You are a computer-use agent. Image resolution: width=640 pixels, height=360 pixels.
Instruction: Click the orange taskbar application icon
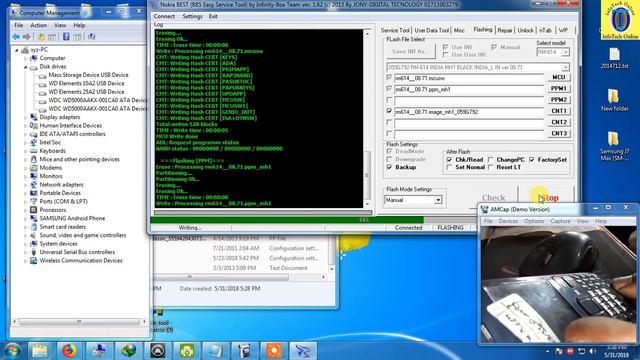pos(274,351)
